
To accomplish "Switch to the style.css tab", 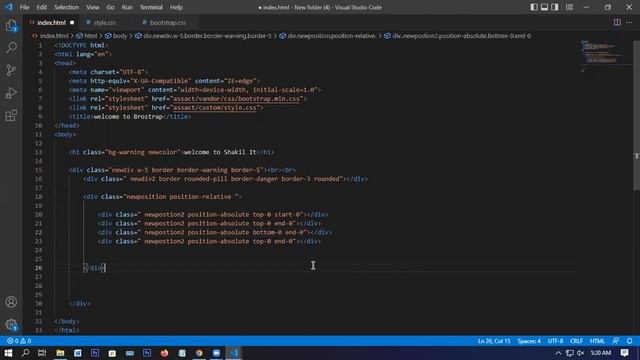I will point(104,22).
